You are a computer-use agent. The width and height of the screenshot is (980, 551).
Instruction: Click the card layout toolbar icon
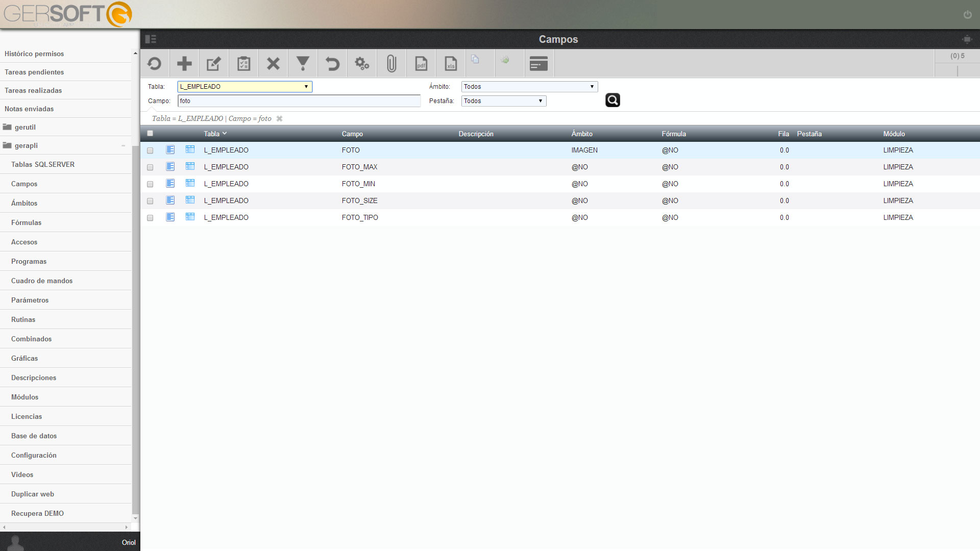(x=539, y=64)
